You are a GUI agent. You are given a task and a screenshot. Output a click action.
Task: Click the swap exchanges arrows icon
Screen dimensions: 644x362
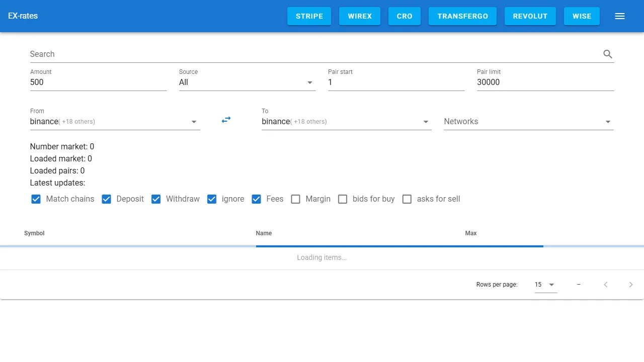point(226,120)
